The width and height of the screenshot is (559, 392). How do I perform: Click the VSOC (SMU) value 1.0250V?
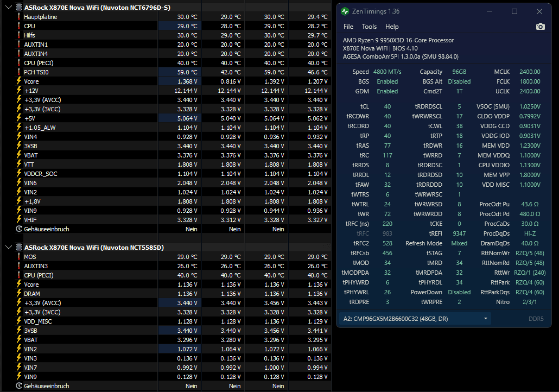[x=530, y=106]
